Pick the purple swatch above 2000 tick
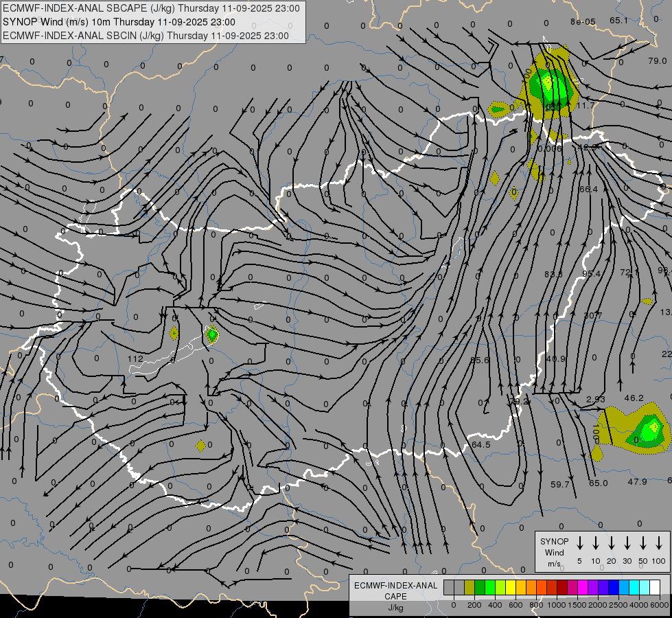 click(592, 588)
